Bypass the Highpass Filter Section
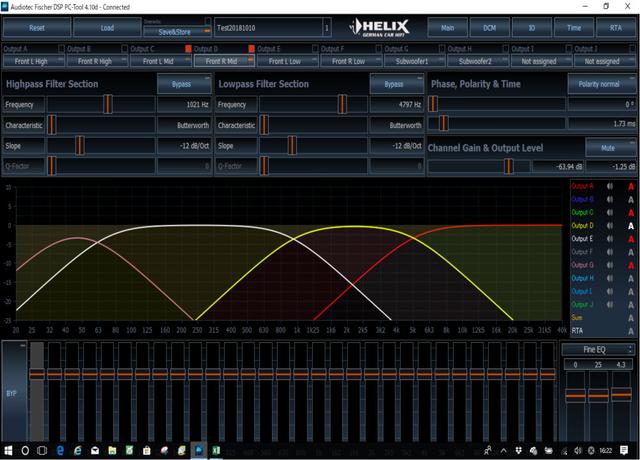 click(184, 84)
